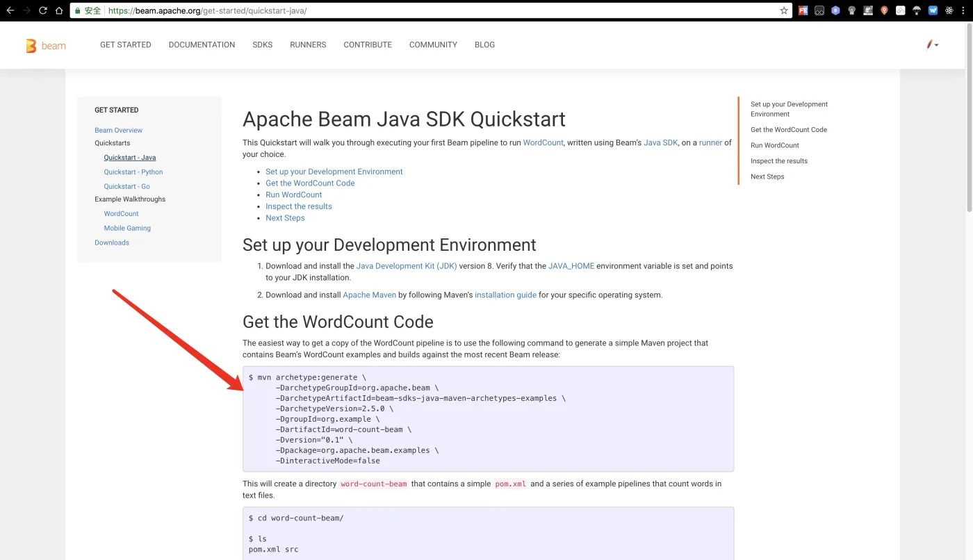The height and width of the screenshot is (560, 973).
Task: Open Quickstart - Python in sidebar
Action: click(133, 172)
